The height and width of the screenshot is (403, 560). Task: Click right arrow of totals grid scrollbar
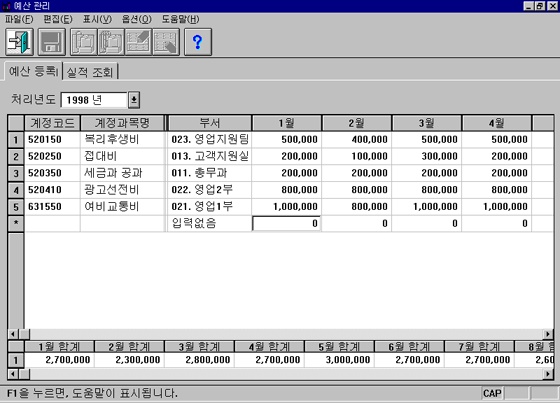(548, 374)
